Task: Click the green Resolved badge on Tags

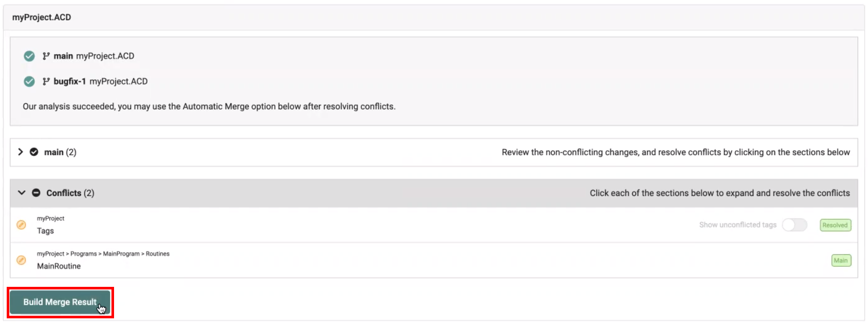Action: click(x=835, y=225)
